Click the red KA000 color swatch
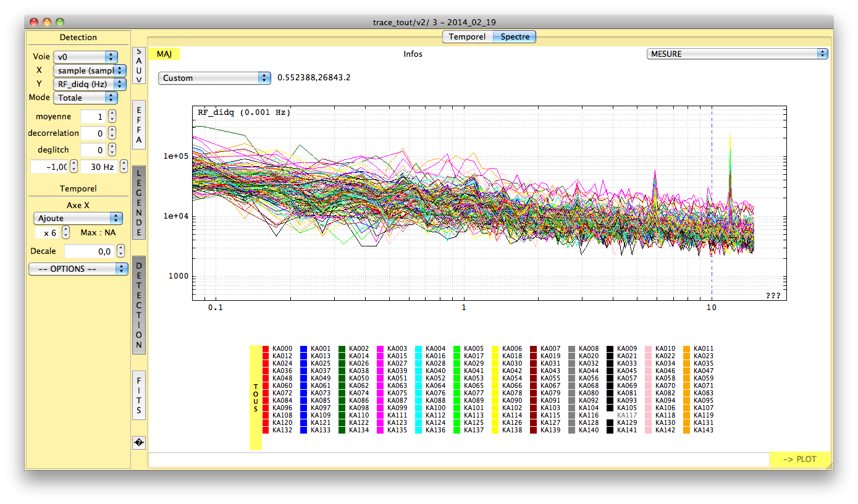Screen dimensions: 858x504 coord(266,349)
